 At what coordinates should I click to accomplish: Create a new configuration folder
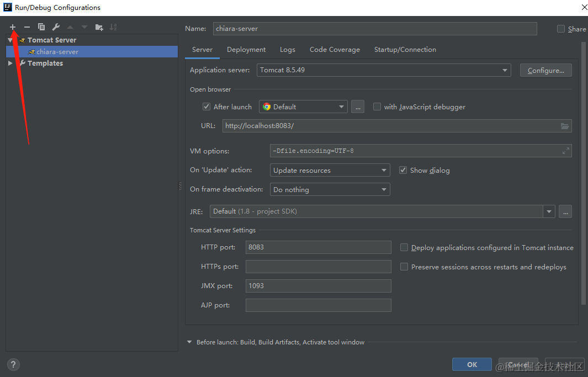pyautogui.click(x=99, y=27)
